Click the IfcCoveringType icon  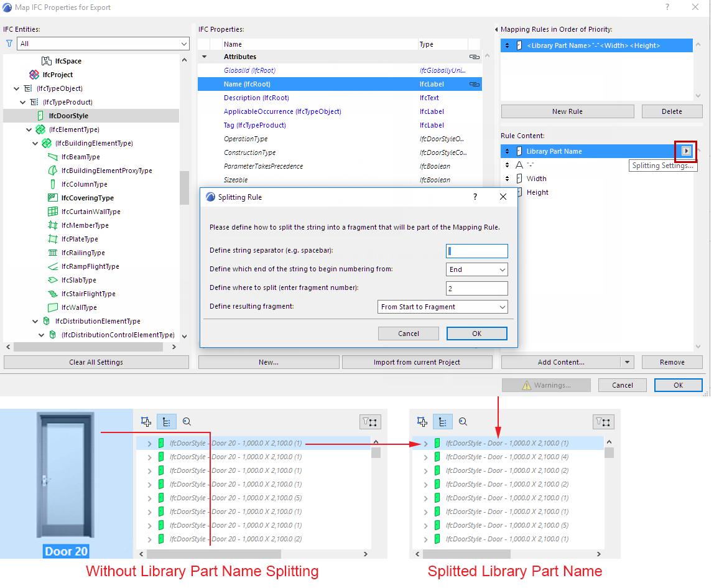(x=53, y=198)
